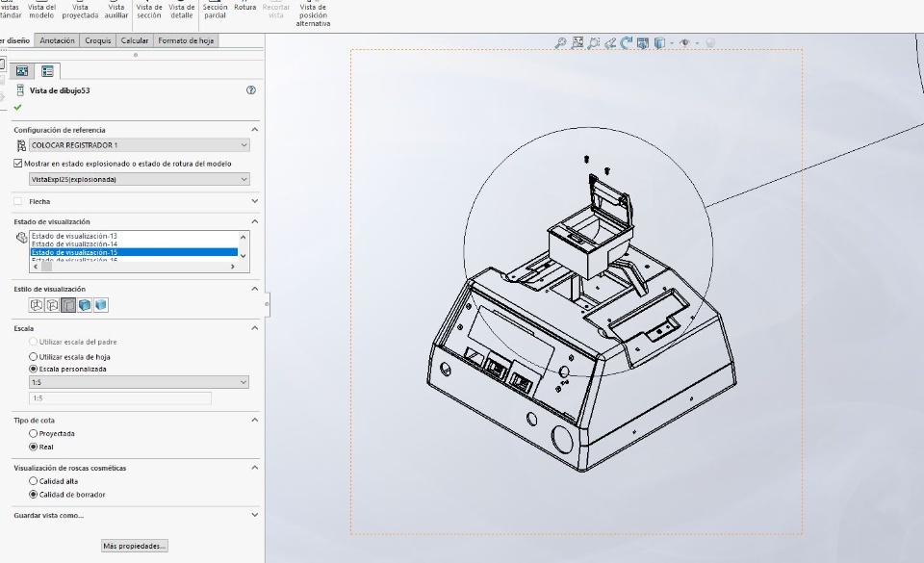Collapse the Configuración de referencia section
This screenshot has width=924, height=563.
[254, 130]
